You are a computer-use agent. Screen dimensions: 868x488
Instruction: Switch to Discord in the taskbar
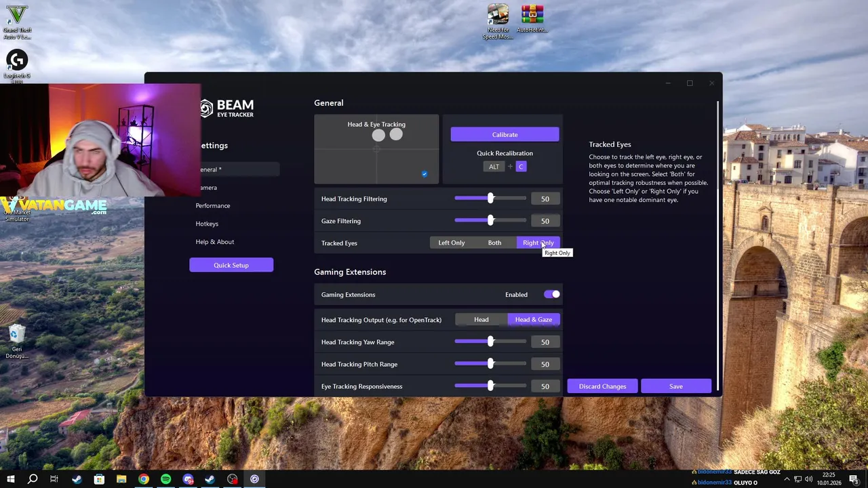coord(188,479)
